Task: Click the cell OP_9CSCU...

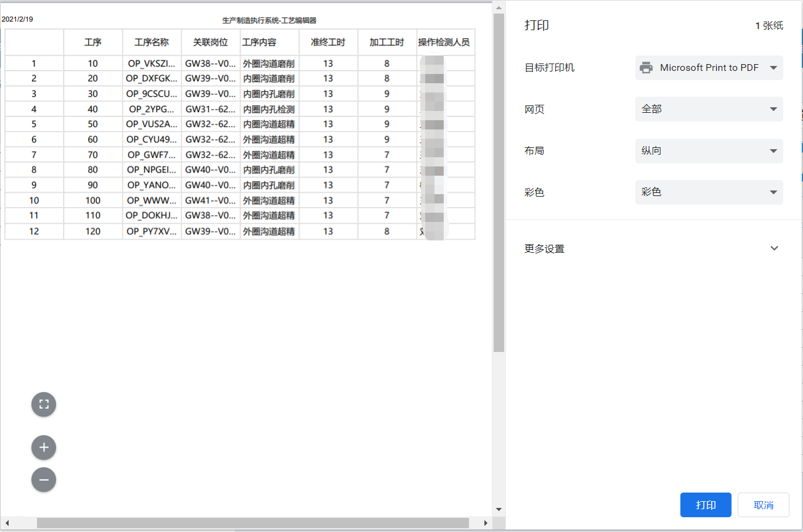Action: point(152,94)
